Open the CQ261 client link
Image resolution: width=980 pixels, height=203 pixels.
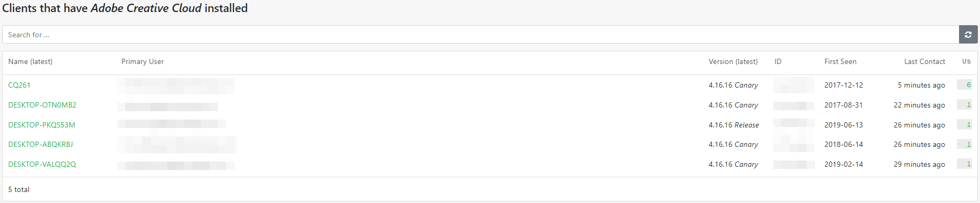[x=19, y=85]
